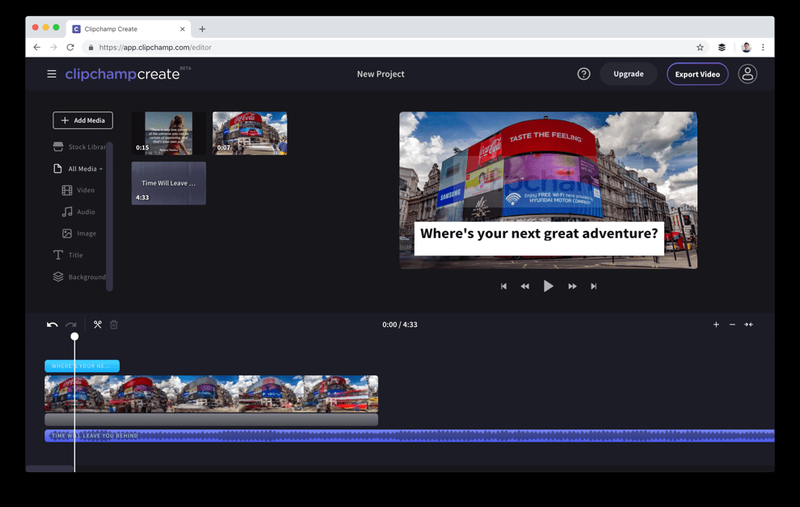Image resolution: width=800 pixels, height=507 pixels.
Task: Expand the All Media dropdown
Action: click(85, 169)
